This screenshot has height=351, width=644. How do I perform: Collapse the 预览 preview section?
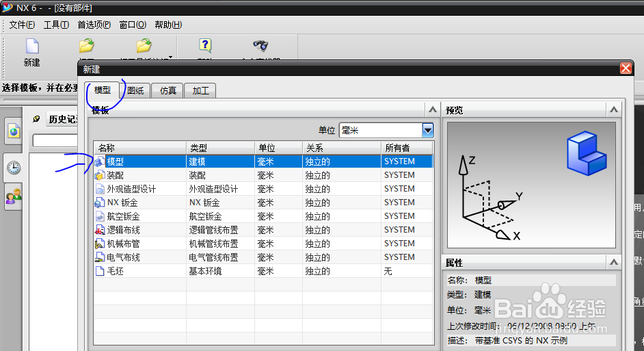coord(614,109)
